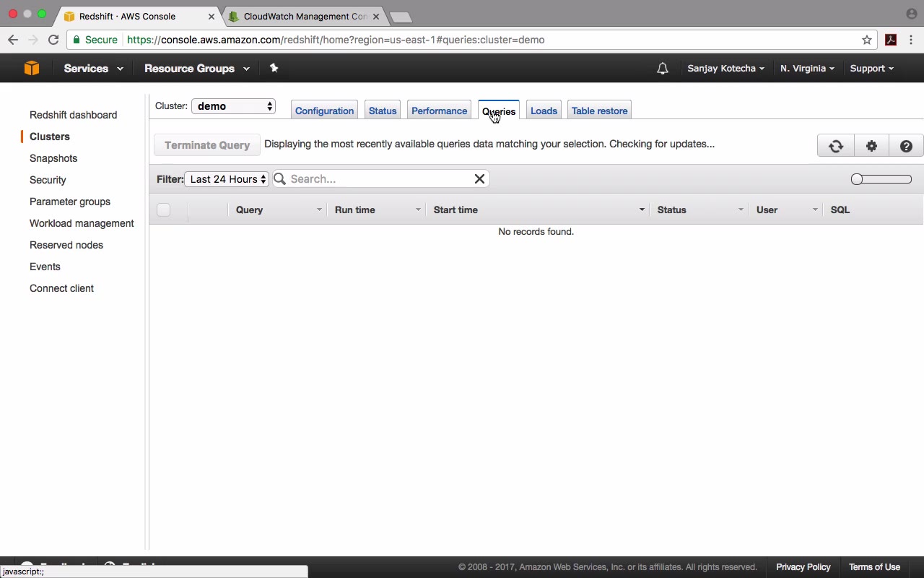
Task: Switch to the Status tab
Action: coord(383,111)
